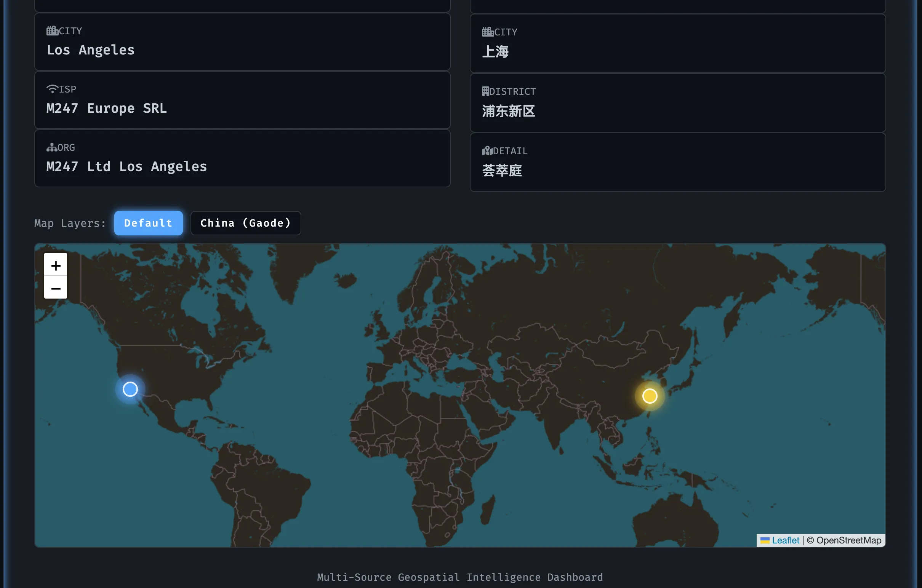Viewport: 922px width, 588px height.
Task: Click the wifi ISP icon
Action: point(52,89)
